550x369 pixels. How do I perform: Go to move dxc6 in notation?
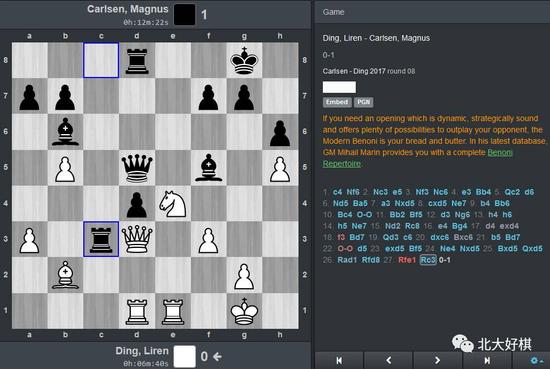pos(440,237)
